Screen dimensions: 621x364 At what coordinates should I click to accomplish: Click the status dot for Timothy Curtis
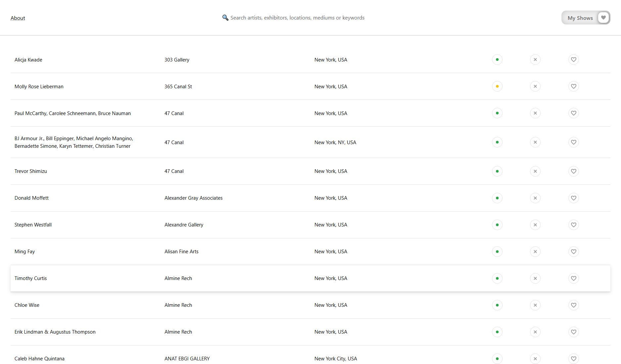click(497, 278)
